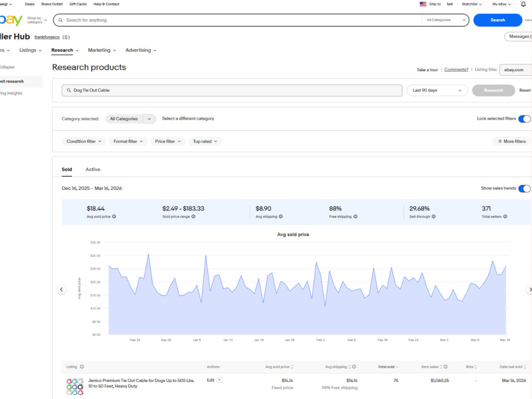Click Take a tour
The image size is (532, 399).
coord(427,70)
